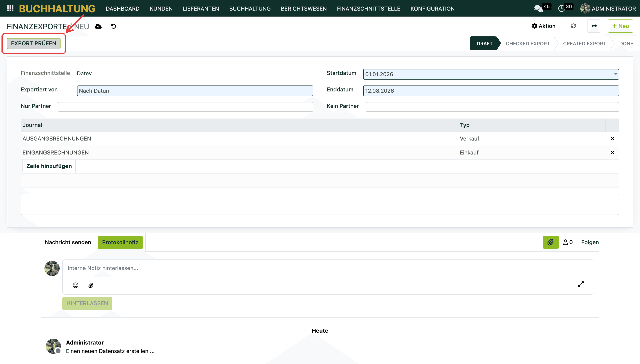Screen dimensions: 640x364
Task: Click the paperclip icon in the note composer
Action: [x=91, y=285]
